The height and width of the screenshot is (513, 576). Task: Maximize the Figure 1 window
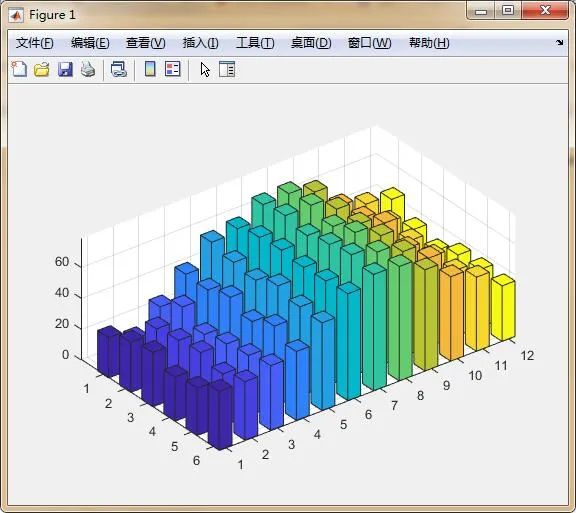508,10
